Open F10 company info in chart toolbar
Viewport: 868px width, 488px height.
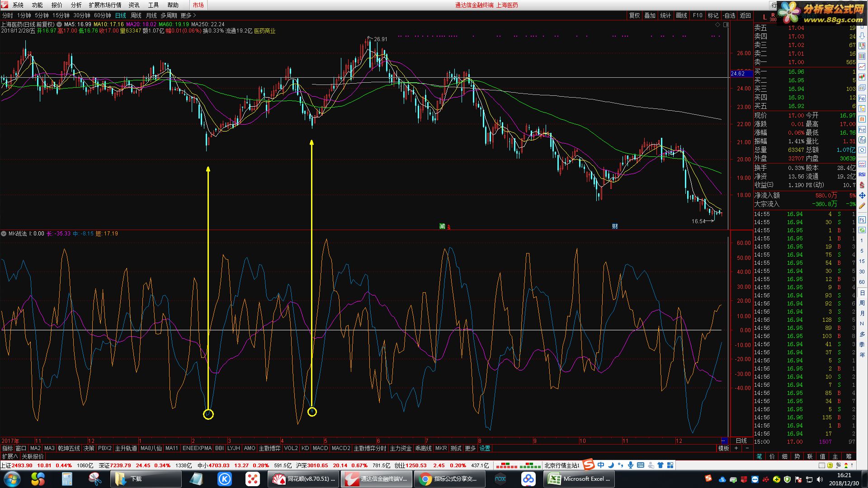coord(698,15)
